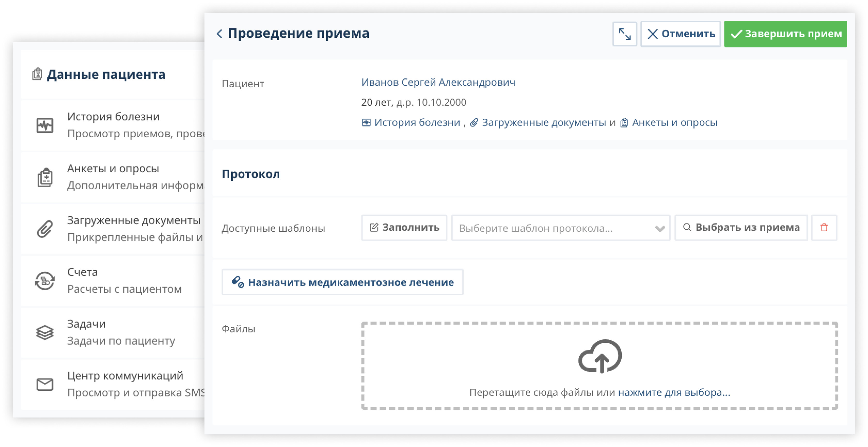Click the Счета money-cycle icon
This screenshot has width=868, height=447.
point(45,281)
